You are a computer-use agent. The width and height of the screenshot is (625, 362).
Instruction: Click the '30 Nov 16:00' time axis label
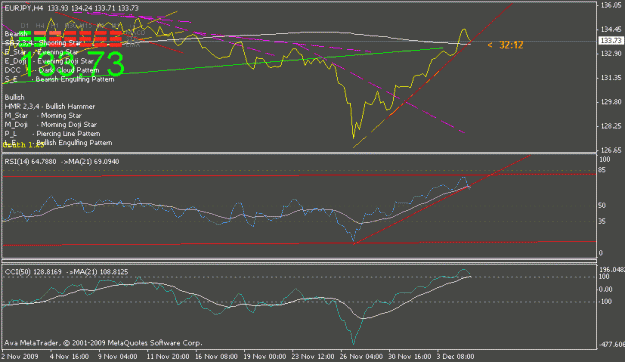tap(410, 356)
